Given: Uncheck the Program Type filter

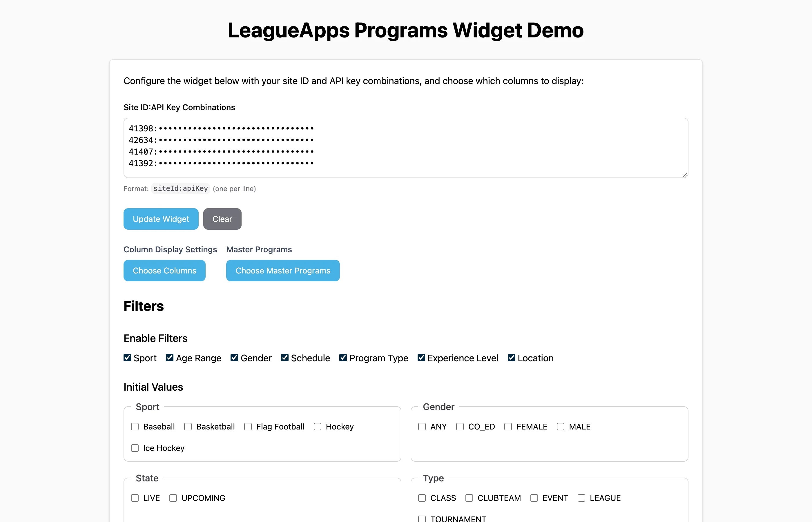Looking at the screenshot, I should pyautogui.click(x=343, y=358).
